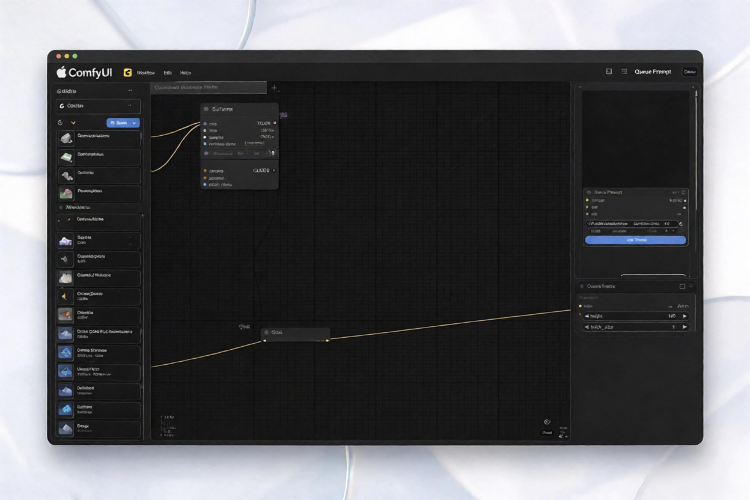
Task: Click the right output port of the small lower node
Action: tap(327, 341)
